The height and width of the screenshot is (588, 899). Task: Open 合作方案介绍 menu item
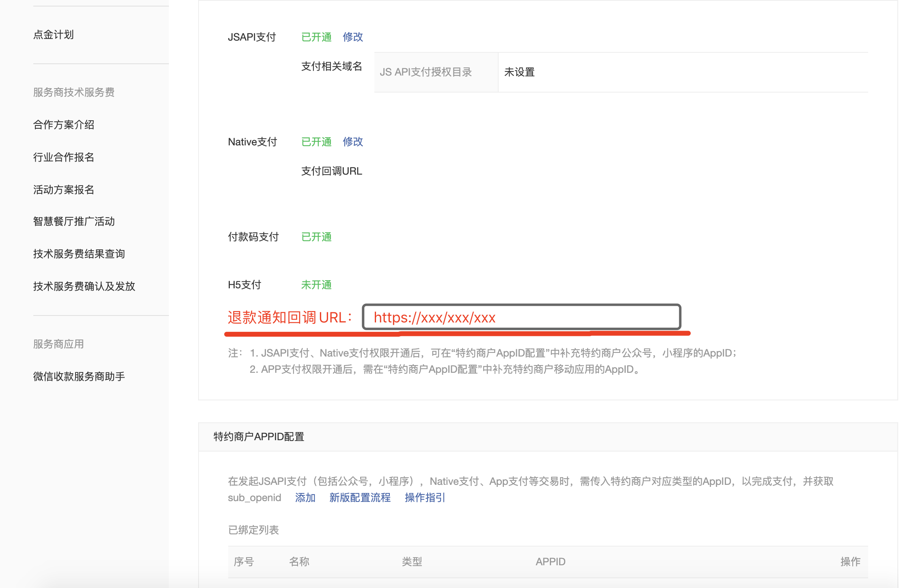pyautogui.click(x=64, y=125)
